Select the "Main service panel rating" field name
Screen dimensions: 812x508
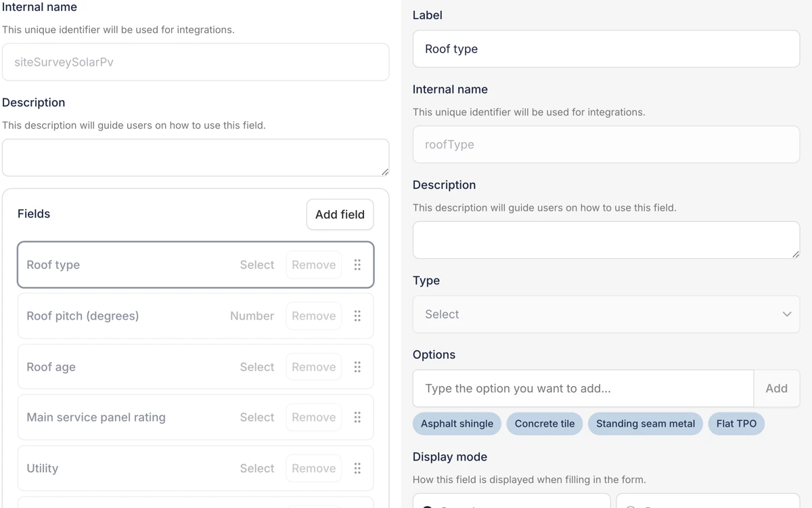click(x=96, y=417)
